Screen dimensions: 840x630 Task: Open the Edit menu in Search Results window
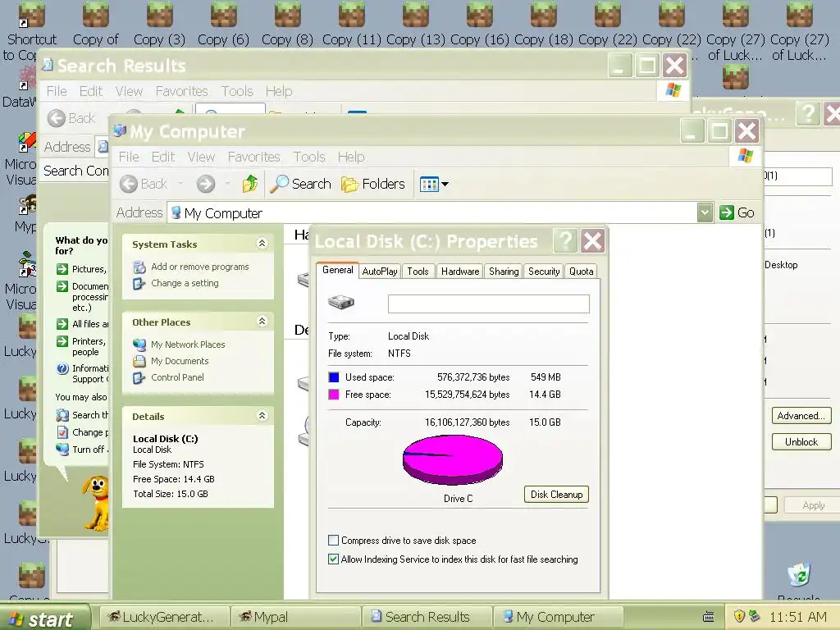91,91
